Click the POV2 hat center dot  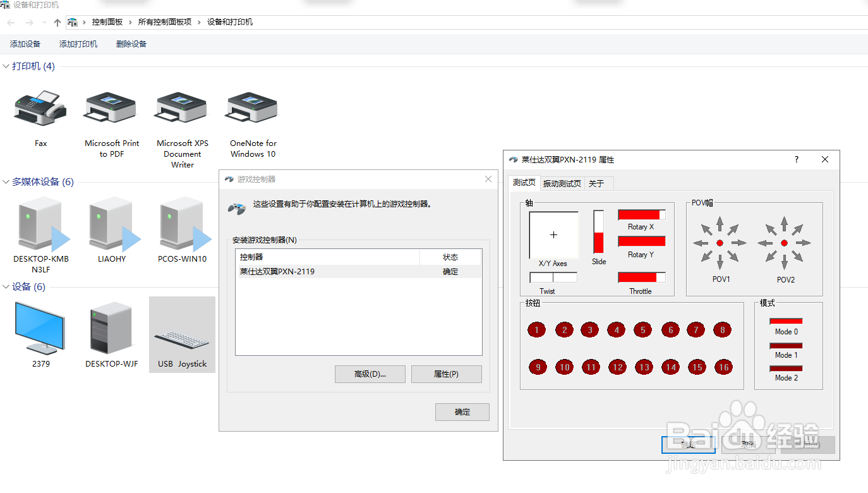tap(784, 243)
